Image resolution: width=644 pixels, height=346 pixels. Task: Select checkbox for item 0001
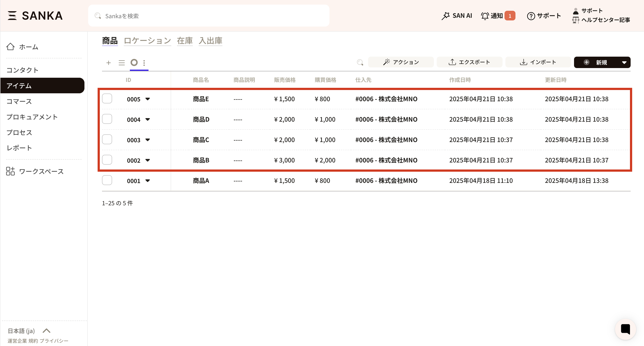pos(107,180)
